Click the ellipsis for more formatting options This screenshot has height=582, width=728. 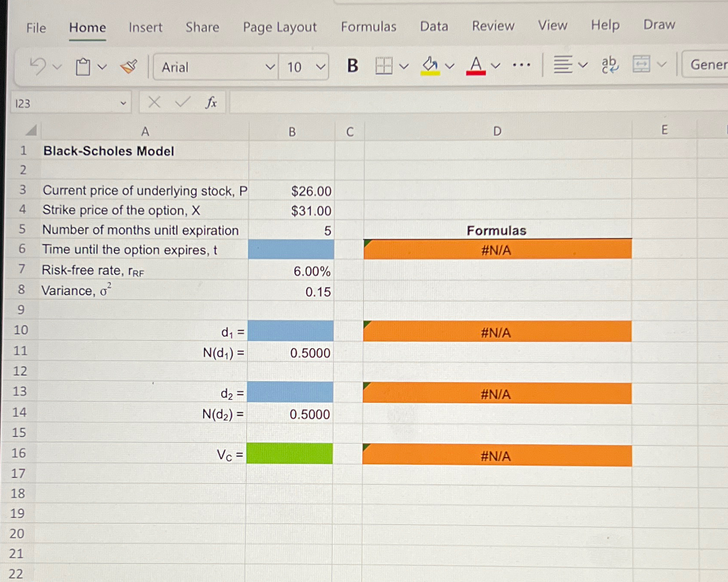point(523,66)
